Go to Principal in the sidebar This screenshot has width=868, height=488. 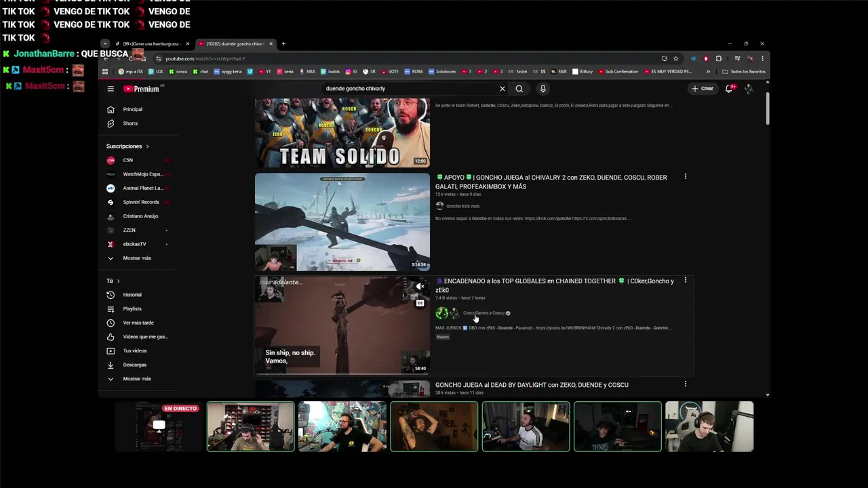pos(133,109)
